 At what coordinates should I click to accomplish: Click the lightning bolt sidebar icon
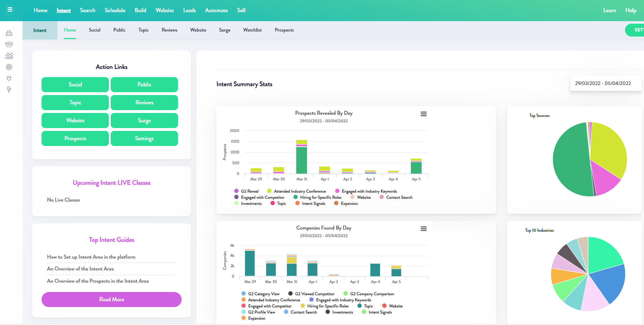point(9,89)
